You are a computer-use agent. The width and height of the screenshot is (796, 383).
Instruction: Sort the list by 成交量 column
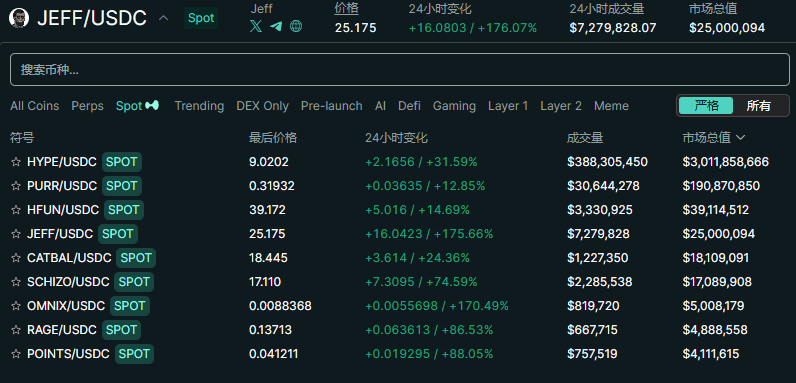585,138
